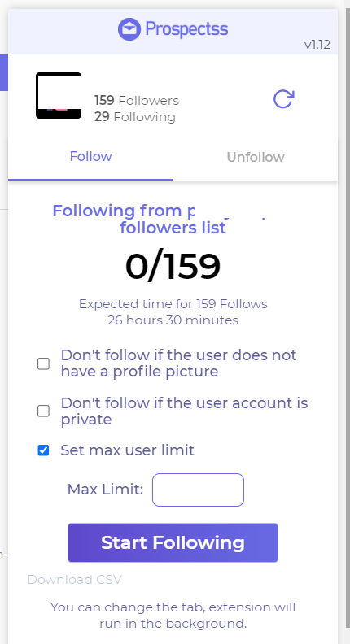
Task: Click the v1.12 version label
Action: click(x=317, y=45)
